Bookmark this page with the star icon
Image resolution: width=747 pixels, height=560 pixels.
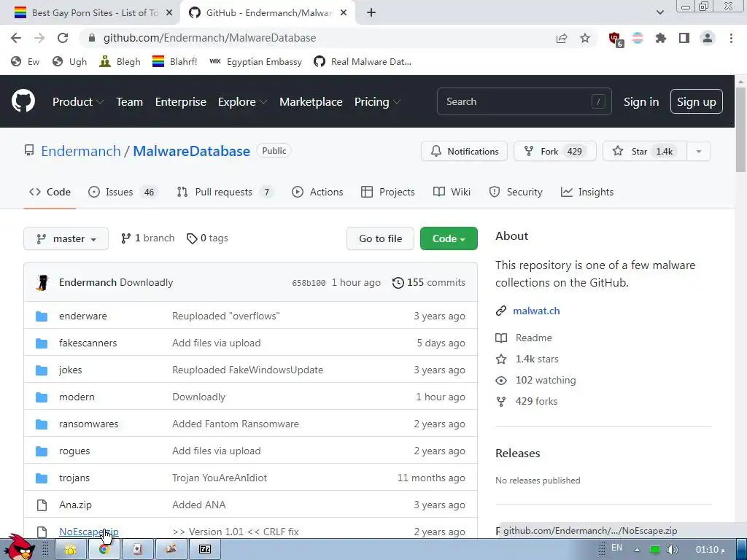[x=585, y=38]
